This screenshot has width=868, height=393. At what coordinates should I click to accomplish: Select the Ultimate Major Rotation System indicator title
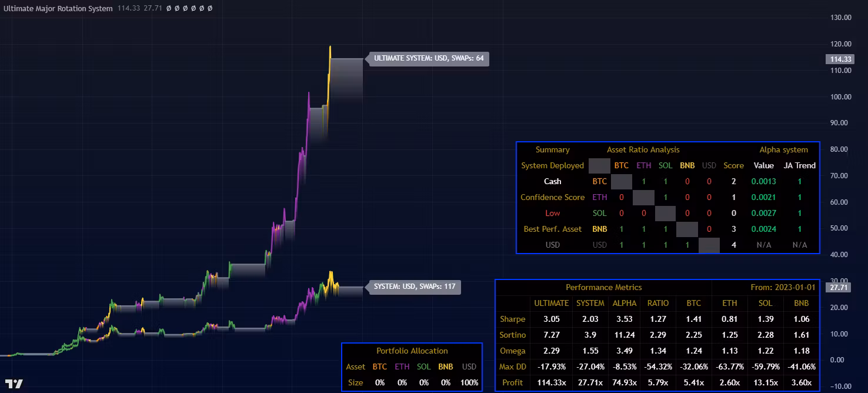tap(58, 9)
